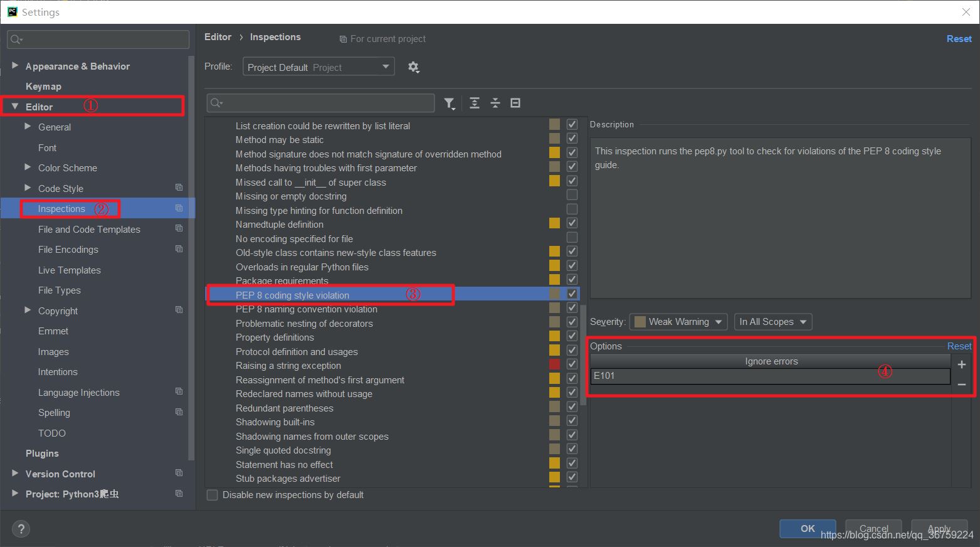The width and height of the screenshot is (980, 547).
Task: Remove ignored error with minus icon
Action: tap(962, 384)
